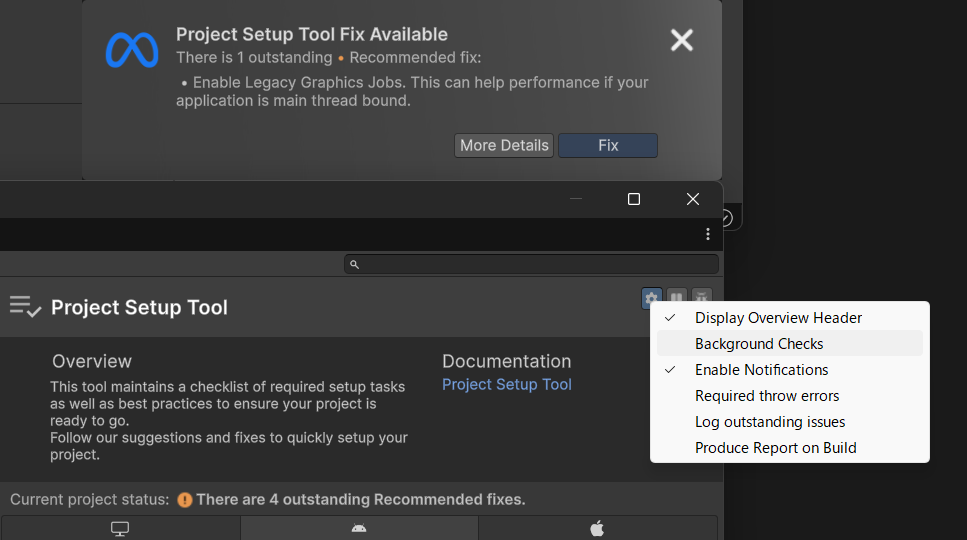Select the desktop standalone platform tab
Screen dimensions: 967x540
(x=120, y=528)
